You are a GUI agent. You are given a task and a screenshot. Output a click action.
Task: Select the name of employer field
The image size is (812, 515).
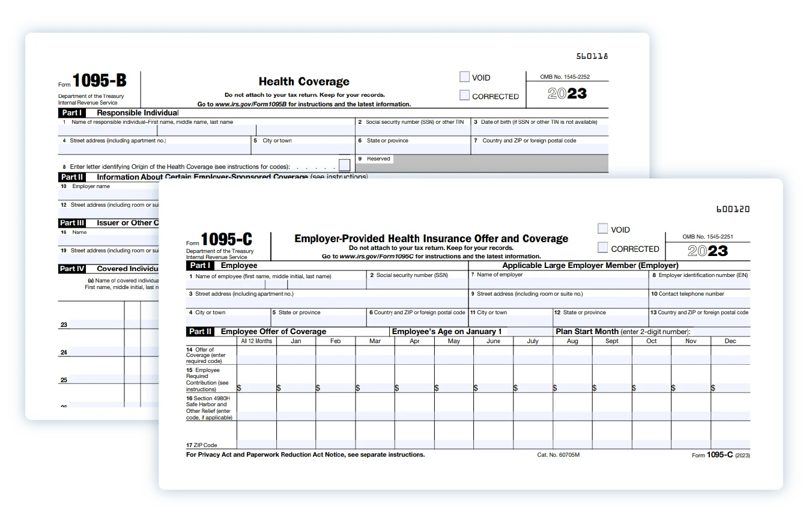click(558, 283)
